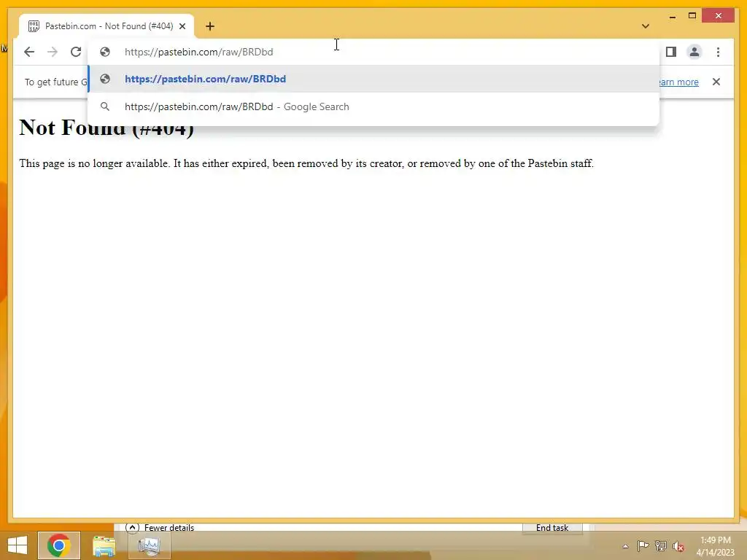Follow the Learn more link in the infobar
Image resolution: width=747 pixels, height=560 pixels.
click(x=679, y=82)
